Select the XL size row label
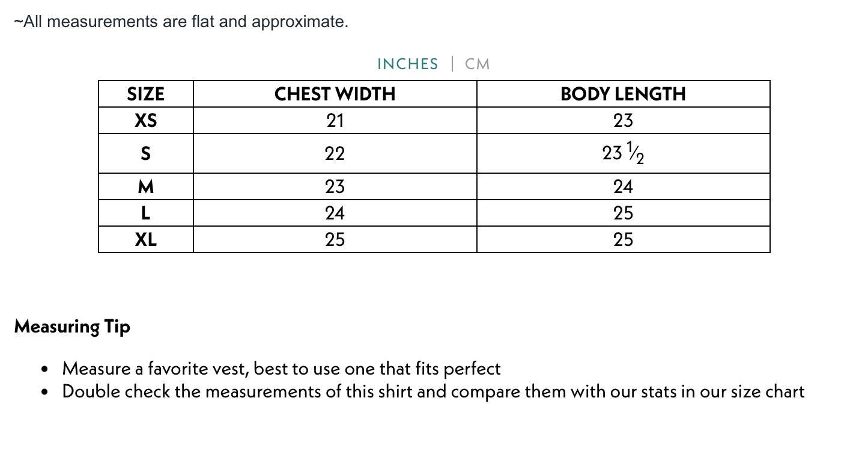The height and width of the screenshot is (475, 868). coord(145,240)
